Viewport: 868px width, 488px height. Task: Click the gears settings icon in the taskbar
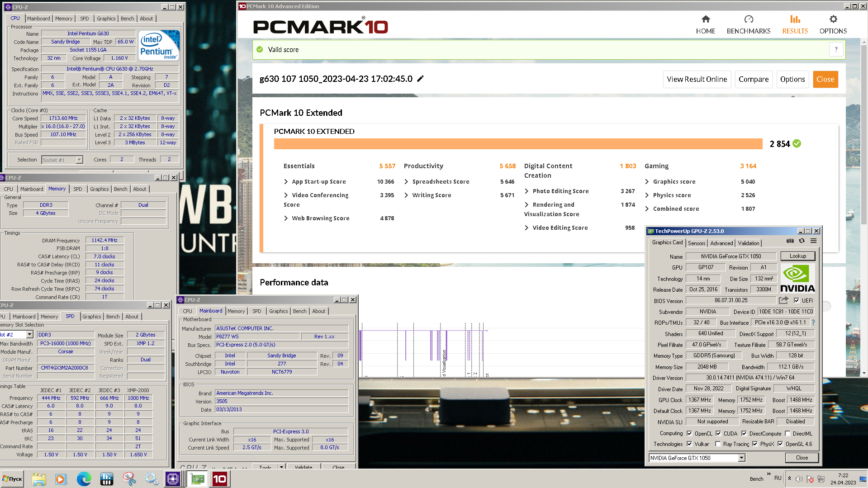tap(152, 479)
